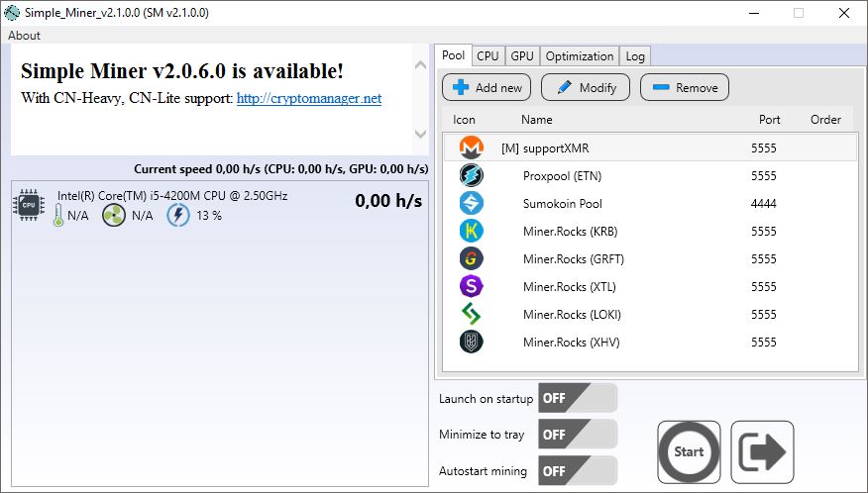Select the 'Miner.Rocks (GRFT)' row
The height and width of the screenshot is (493, 868).
point(650,259)
